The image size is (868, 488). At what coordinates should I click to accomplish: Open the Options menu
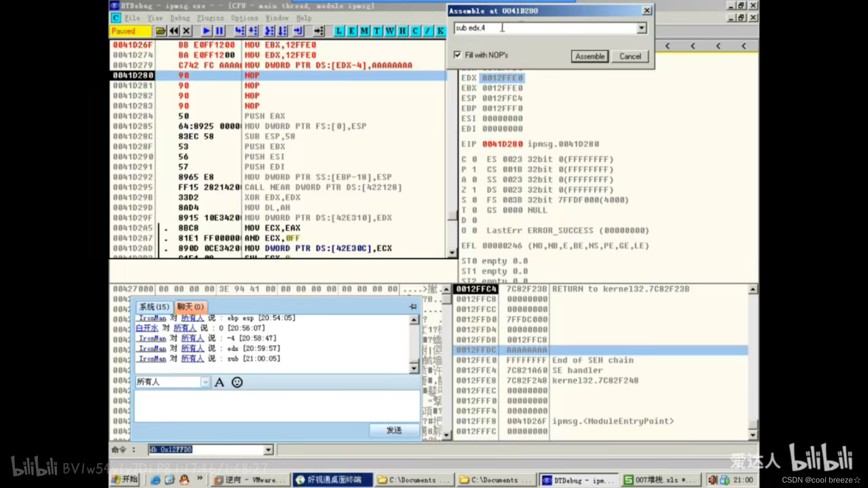(244, 18)
